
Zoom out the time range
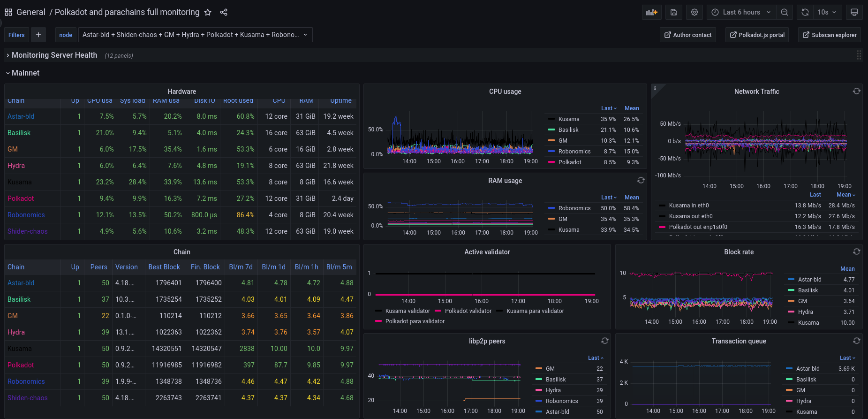coord(785,12)
